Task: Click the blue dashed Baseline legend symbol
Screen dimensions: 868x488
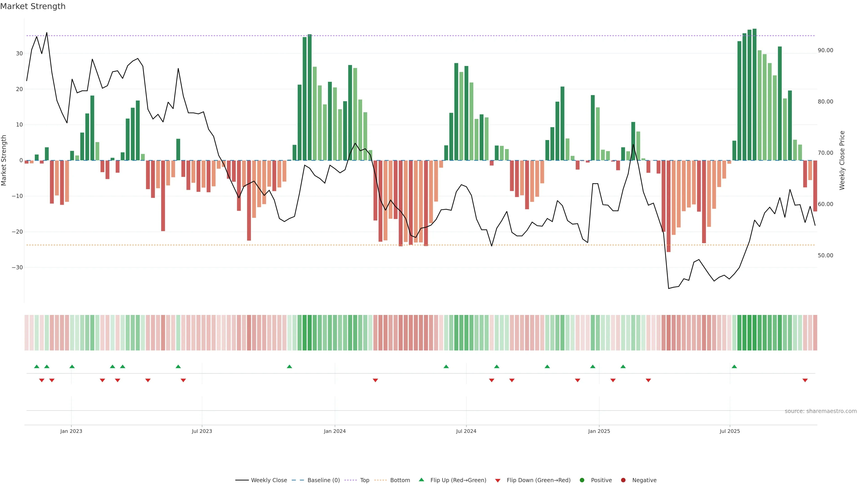Action: point(298,480)
